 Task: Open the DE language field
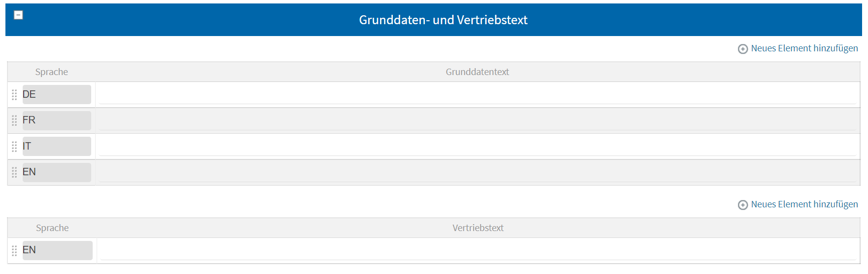57,94
